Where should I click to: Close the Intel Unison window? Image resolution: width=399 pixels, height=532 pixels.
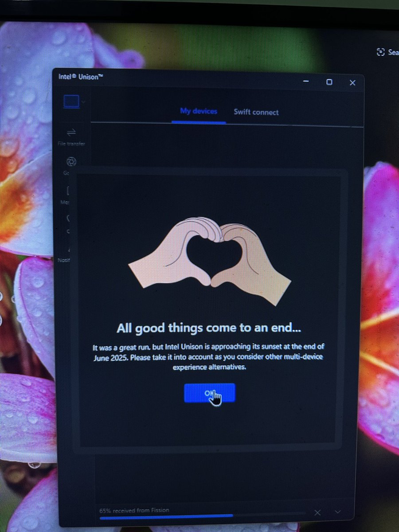(x=352, y=82)
